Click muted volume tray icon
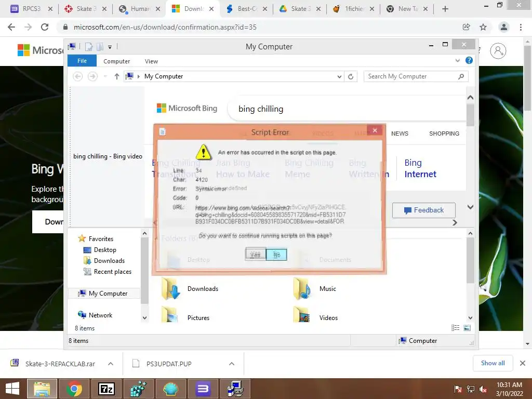 [x=483, y=389]
